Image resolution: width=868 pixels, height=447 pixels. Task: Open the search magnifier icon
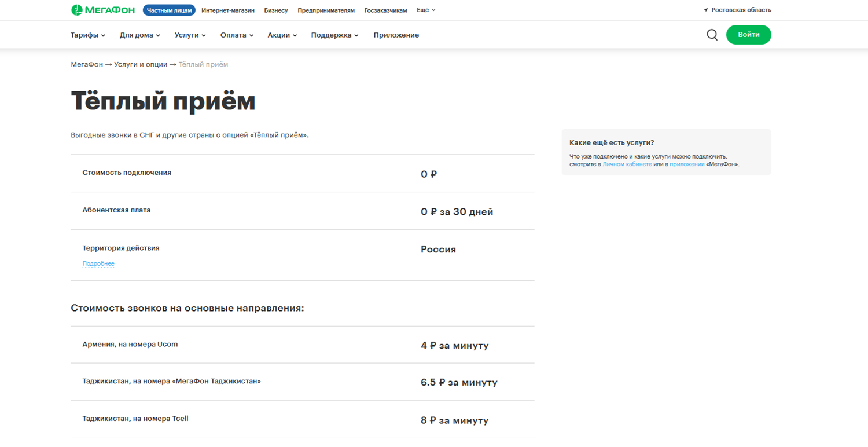[712, 35]
